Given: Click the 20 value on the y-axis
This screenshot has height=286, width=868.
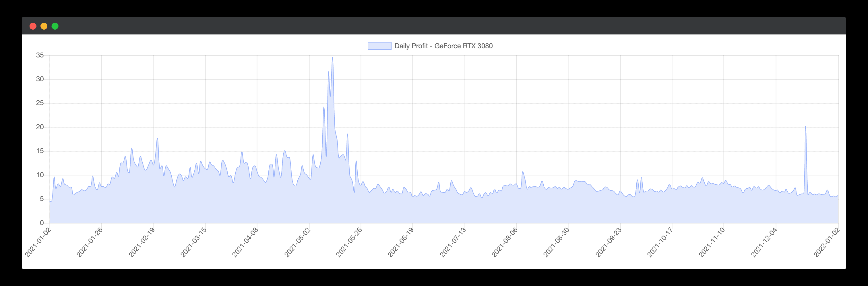Looking at the screenshot, I should click(40, 127).
